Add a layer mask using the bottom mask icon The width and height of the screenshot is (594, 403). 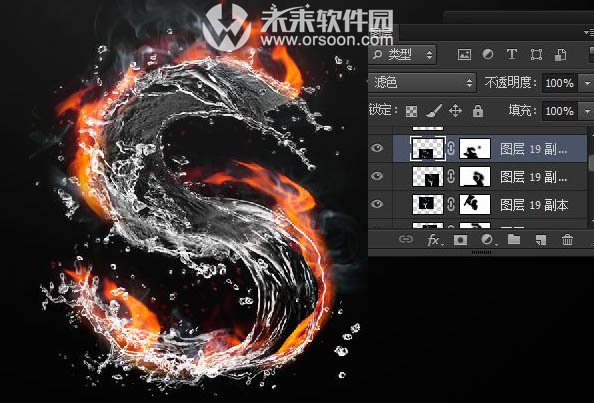[x=460, y=240]
